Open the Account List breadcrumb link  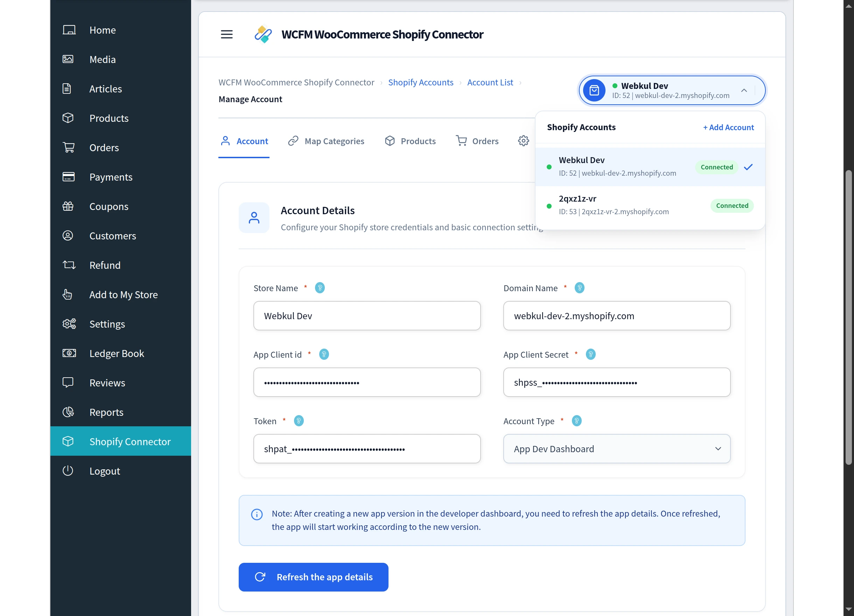click(490, 82)
